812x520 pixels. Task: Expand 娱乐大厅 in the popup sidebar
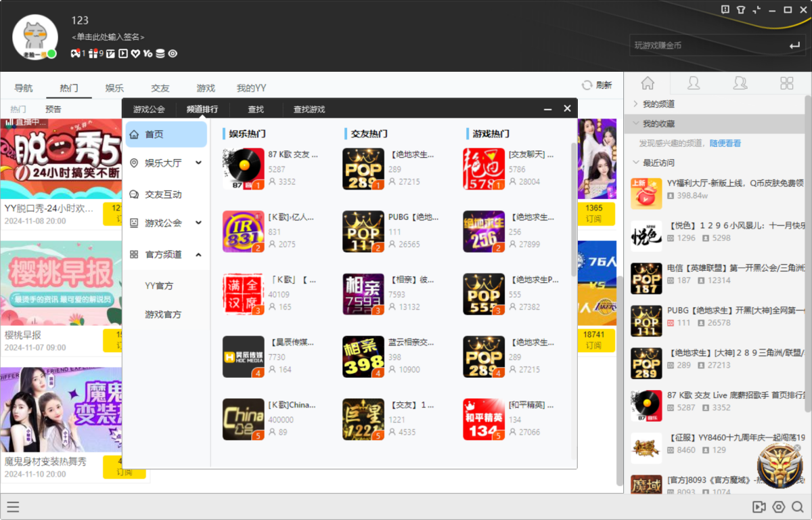[198, 162]
